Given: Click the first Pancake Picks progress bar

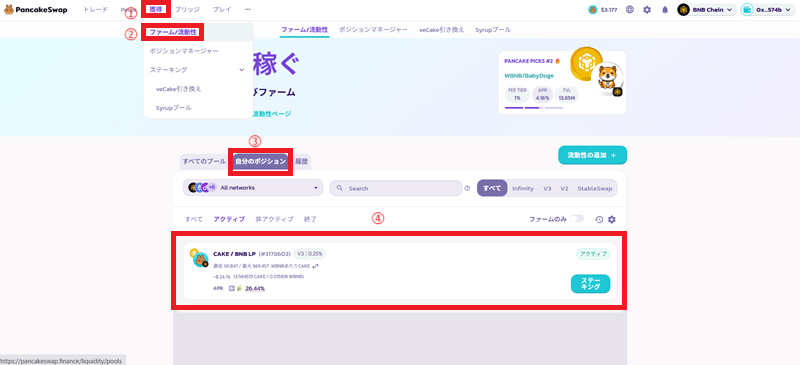Looking at the screenshot, I should point(513,108).
